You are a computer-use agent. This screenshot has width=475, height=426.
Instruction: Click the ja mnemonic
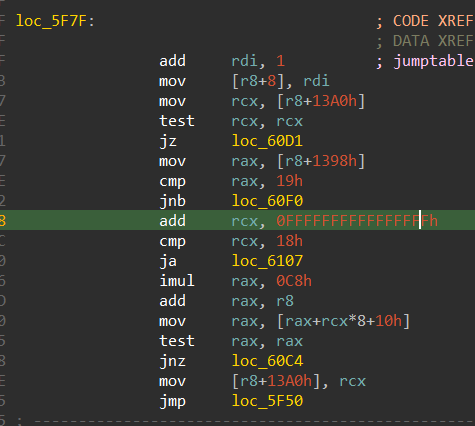point(168,261)
